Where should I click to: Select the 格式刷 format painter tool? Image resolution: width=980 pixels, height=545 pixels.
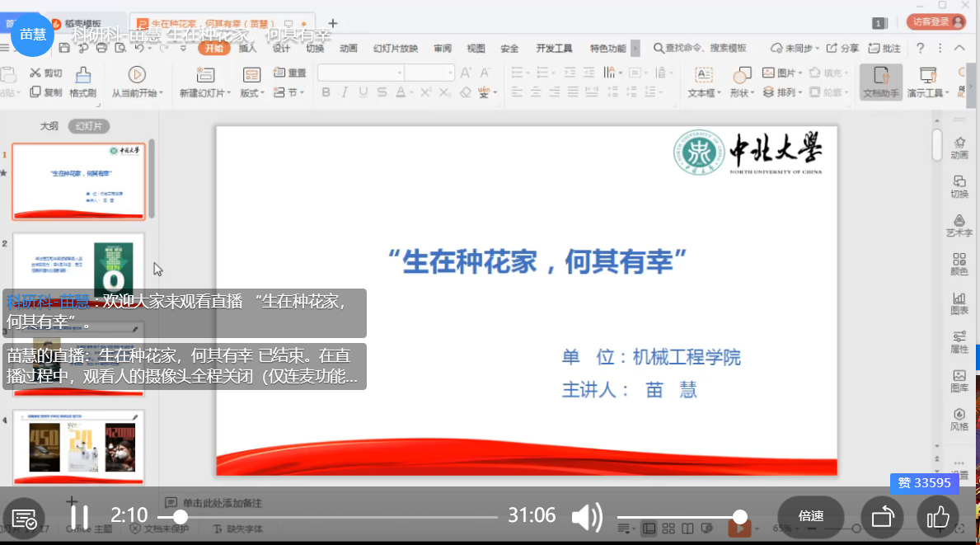tap(82, 81)
